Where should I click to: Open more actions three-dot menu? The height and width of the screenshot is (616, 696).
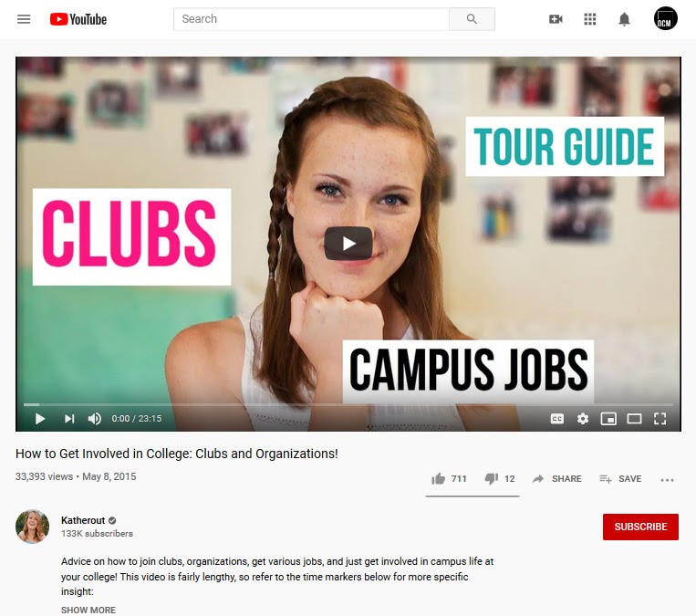pos(667,480)
